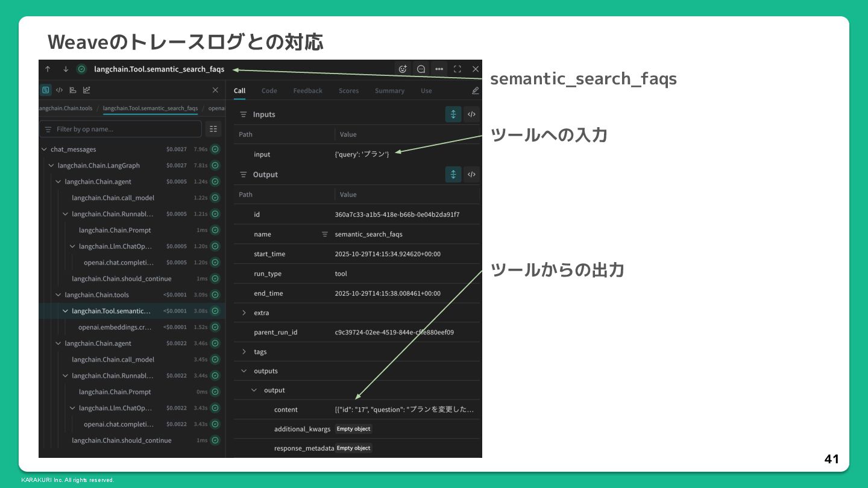This screenshot has width=868, height=488.
Task: Open the three-dot more options menu
Action: (439, 69)
